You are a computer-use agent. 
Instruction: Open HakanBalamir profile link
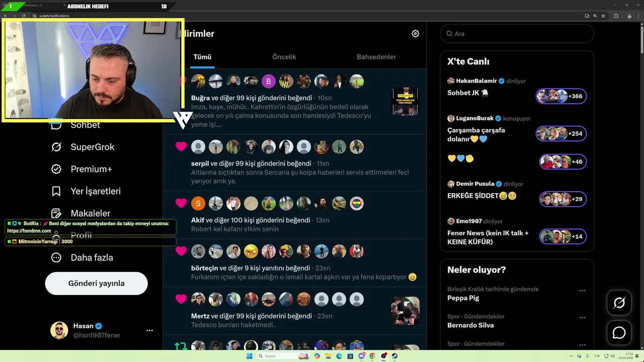pos(476,80)
